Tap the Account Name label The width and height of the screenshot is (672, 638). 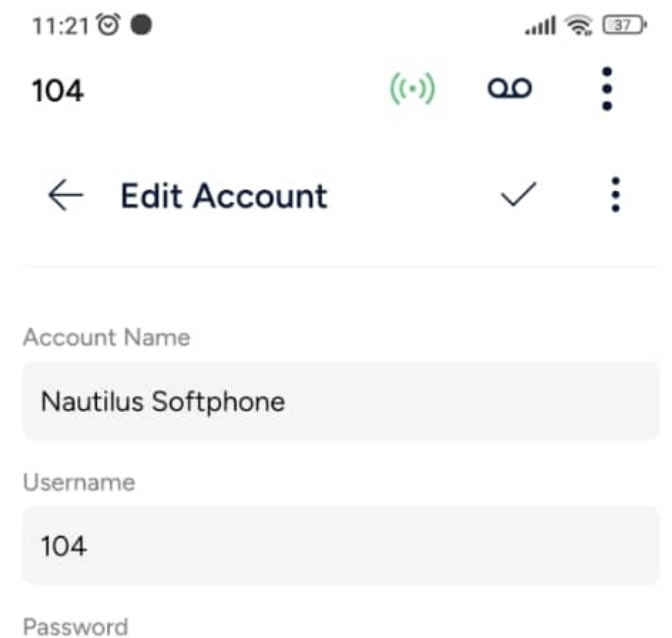point(107,337)
